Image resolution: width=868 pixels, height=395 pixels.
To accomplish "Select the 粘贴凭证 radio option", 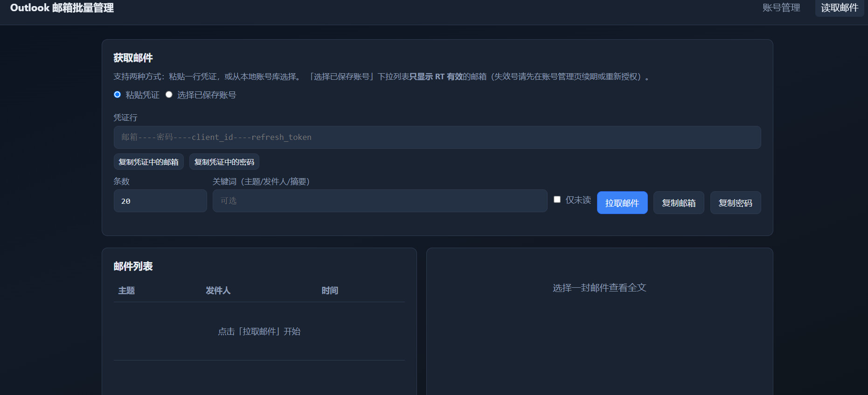I will click(x=118, y=95).
